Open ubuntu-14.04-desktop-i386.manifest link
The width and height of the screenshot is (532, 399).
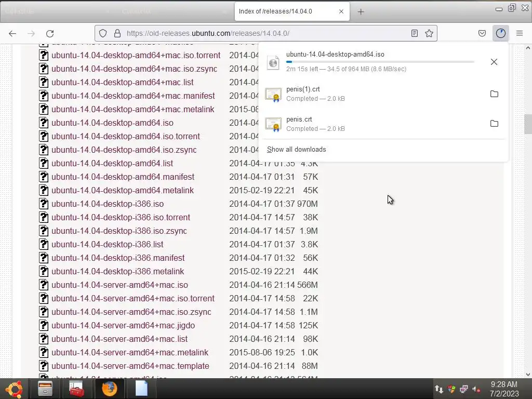118,258
